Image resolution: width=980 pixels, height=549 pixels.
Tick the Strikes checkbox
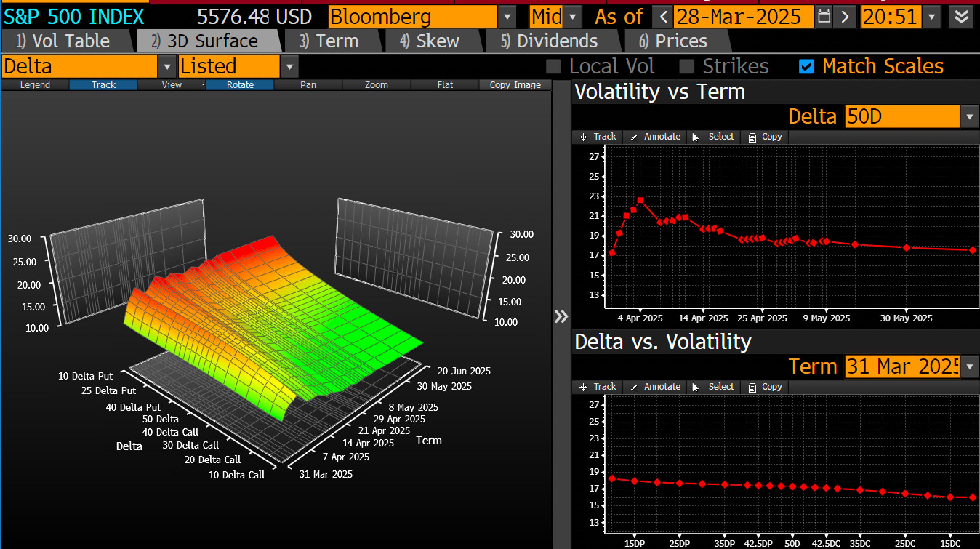[687, 66]
